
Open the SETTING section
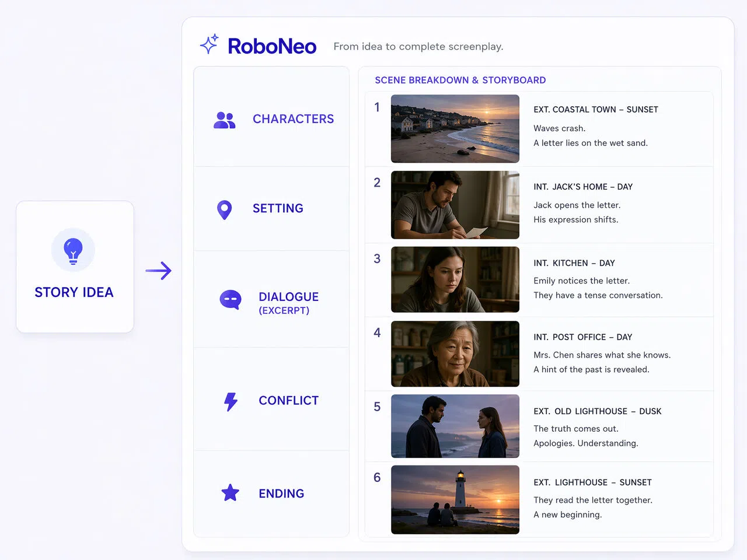tap(271, 209)
